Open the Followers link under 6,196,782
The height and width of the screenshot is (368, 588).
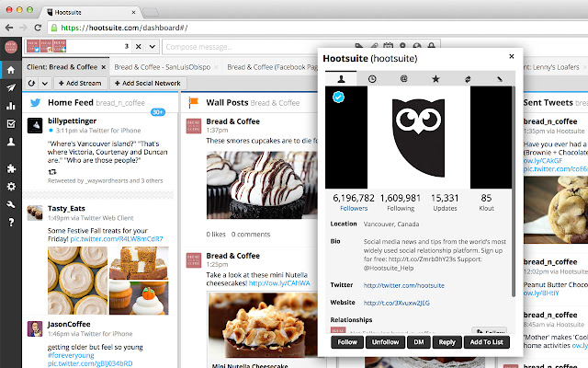tap(354, 208)
